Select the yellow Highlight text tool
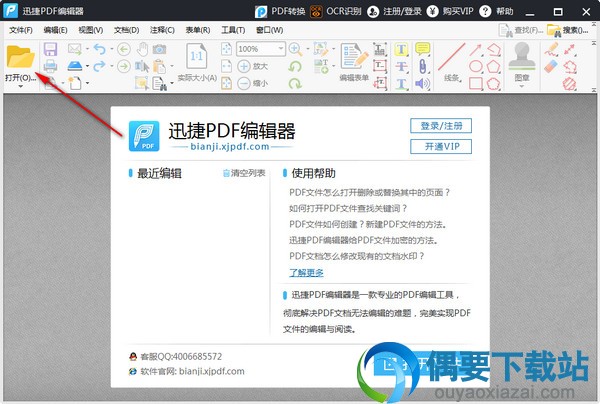 coord(401,49)
